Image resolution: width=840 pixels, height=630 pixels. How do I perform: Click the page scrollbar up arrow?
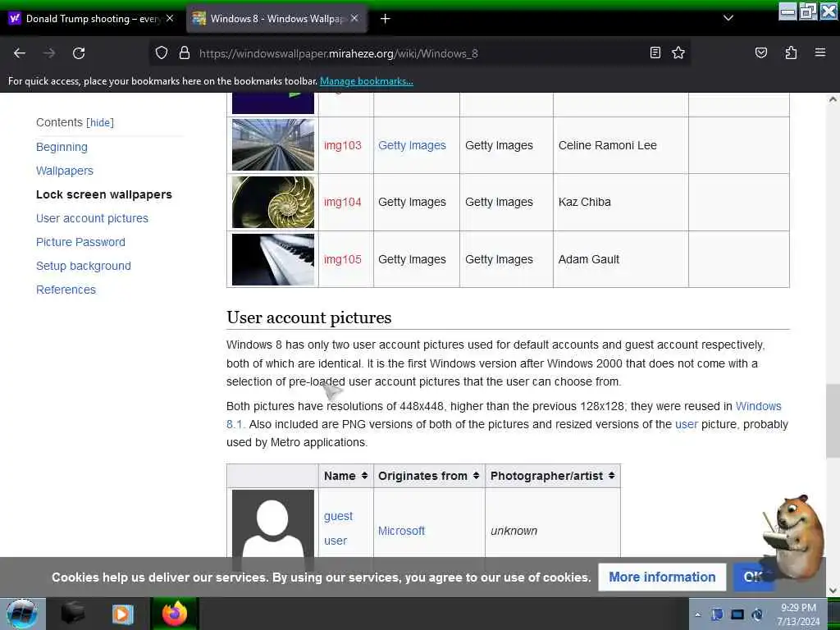pyautogui.click(x=833, y=99)
